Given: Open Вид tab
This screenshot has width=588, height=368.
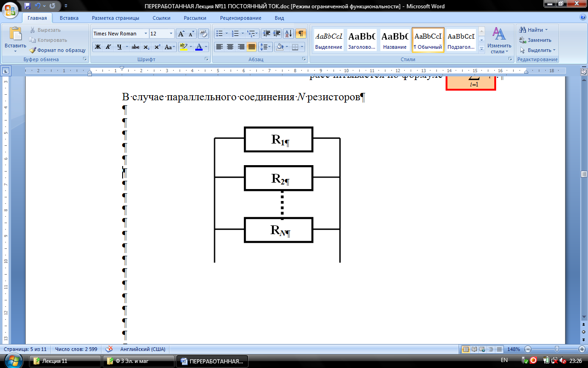Looking at the screenshot, I should coord(279,18).
